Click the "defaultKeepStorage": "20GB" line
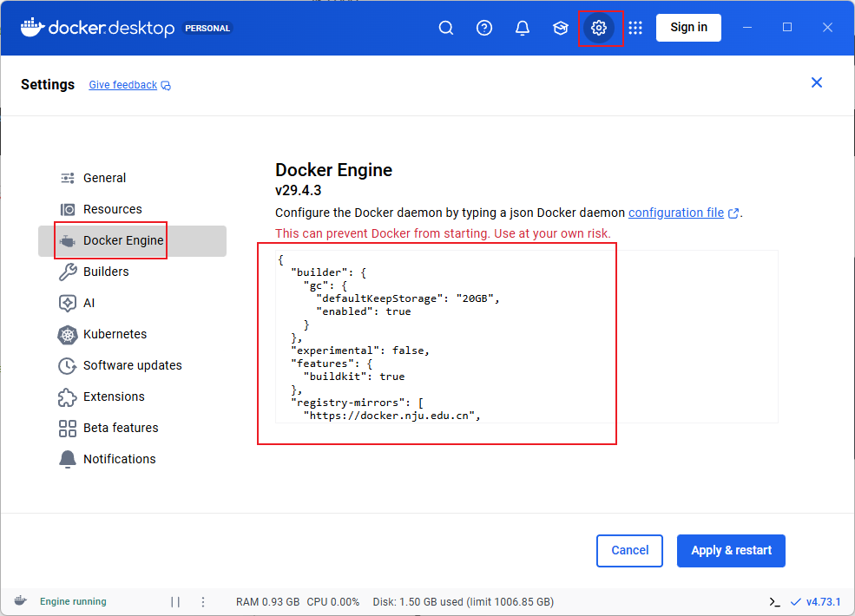Screen dimensions: 855x616 pyautogui.click(x=408, y=298)
